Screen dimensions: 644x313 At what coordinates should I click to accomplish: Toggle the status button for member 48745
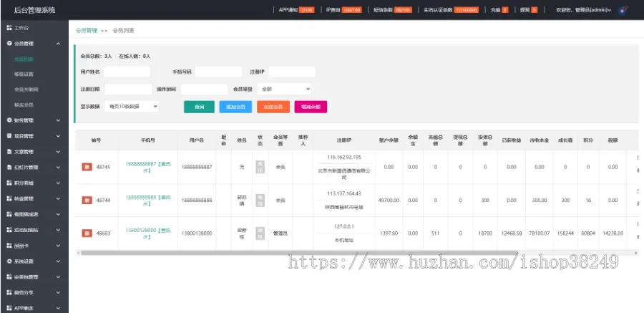[x=260, y=167]
